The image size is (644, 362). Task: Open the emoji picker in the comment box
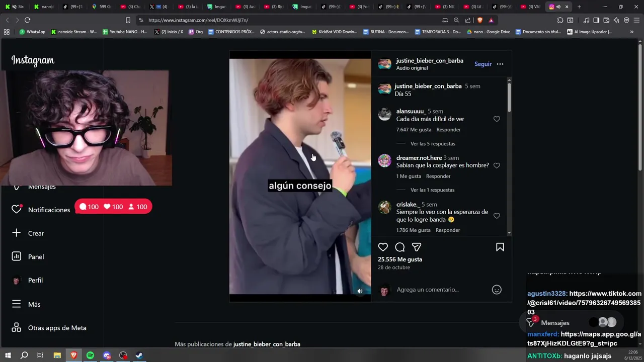coord(497,290)
